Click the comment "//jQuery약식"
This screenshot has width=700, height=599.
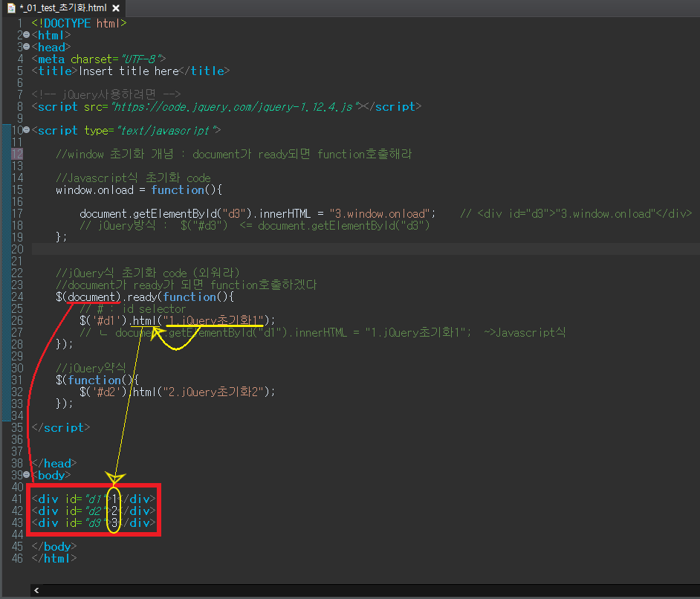coord(91,368)
